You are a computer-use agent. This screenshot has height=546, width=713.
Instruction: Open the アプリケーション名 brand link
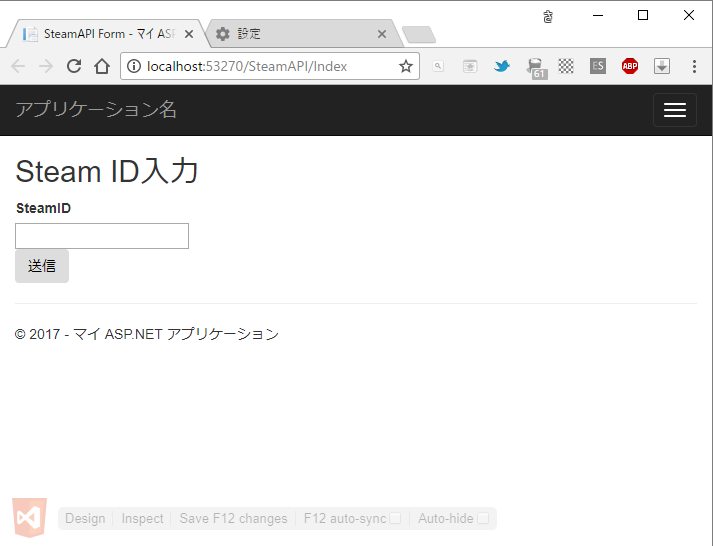96,110
